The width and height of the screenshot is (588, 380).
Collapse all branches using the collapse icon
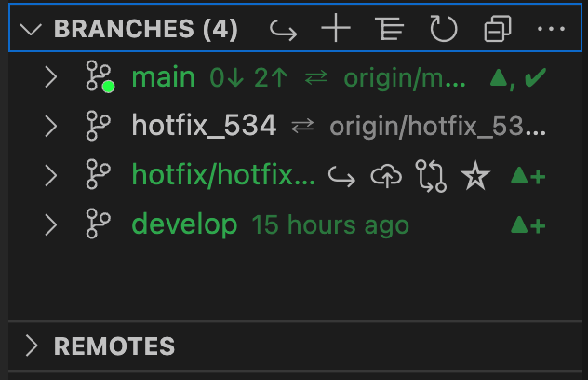(498, 29)
